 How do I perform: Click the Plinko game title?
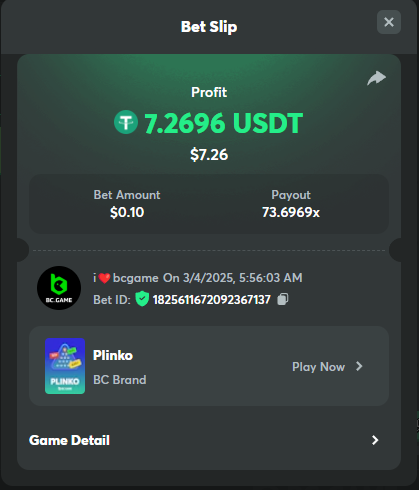click(113, 355)
